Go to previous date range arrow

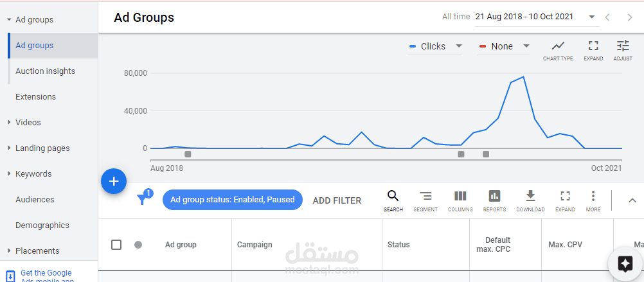coord(607,17)
